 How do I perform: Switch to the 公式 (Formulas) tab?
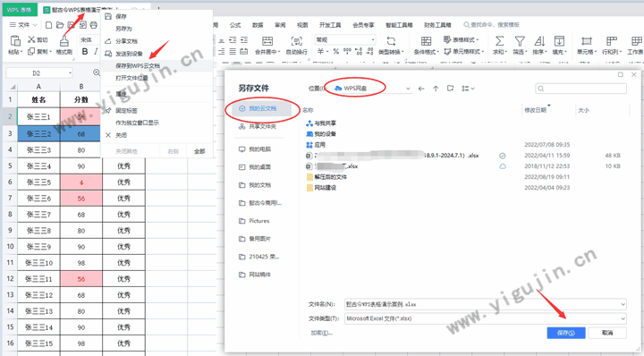pyautogui.click(x=235, y=25)
